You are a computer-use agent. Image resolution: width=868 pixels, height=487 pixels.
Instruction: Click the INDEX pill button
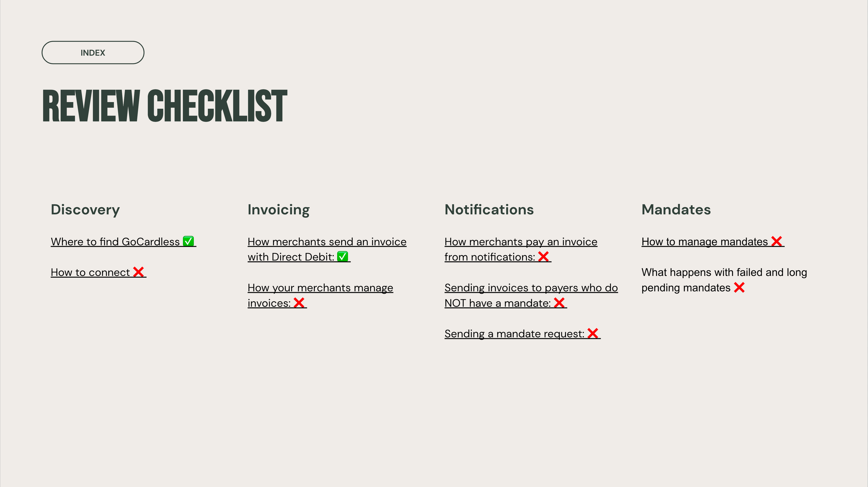93,52
